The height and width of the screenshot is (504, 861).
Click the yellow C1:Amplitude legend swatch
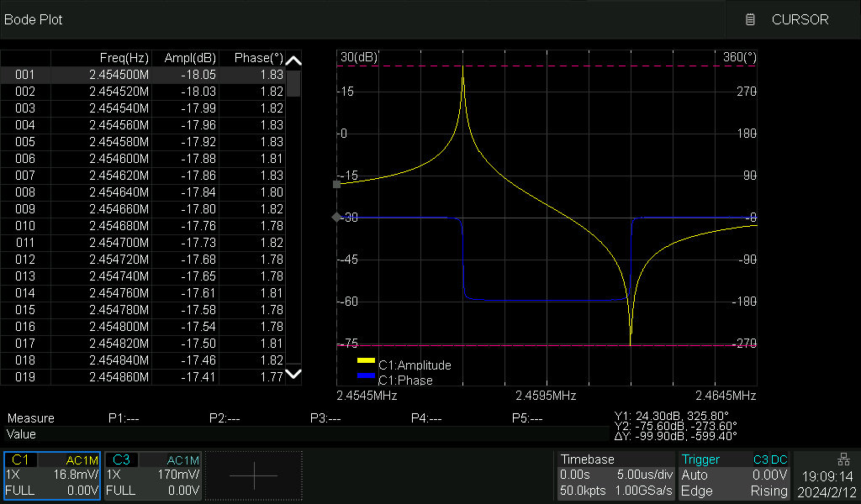click(x=366, y=361)
